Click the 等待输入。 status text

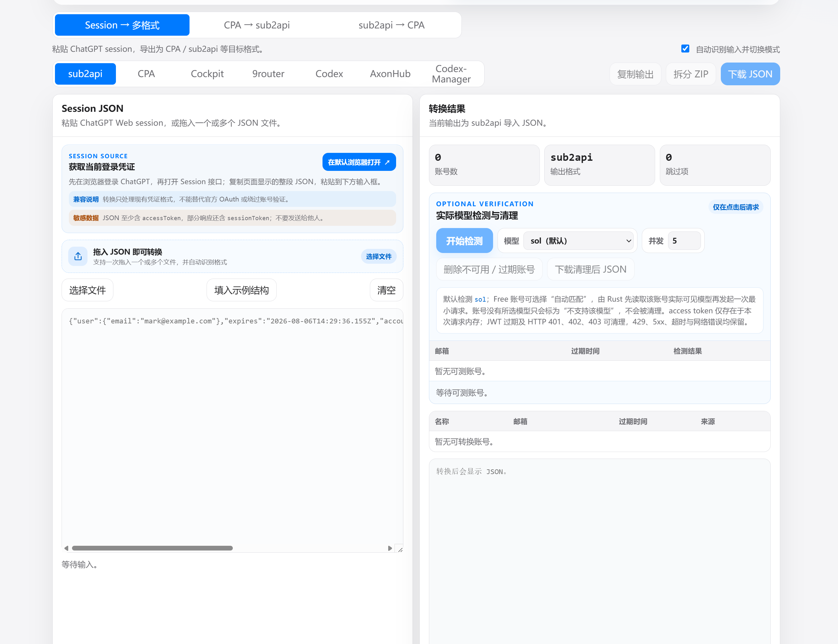point(80,564)
